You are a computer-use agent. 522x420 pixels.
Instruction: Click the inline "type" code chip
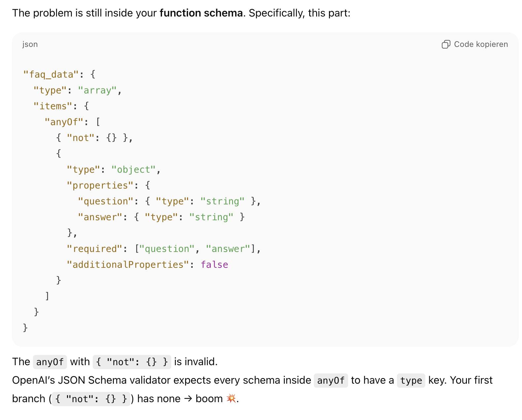tap(411, 380)
